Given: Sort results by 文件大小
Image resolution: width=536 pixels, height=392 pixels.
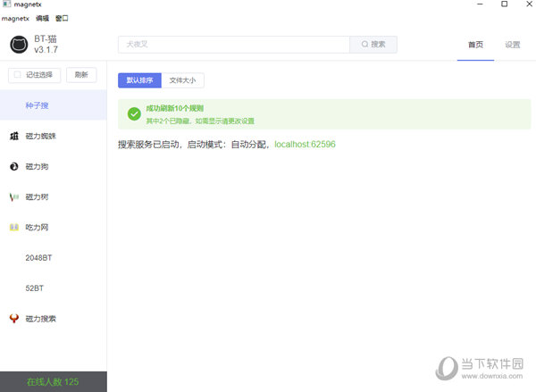Looking at the screenshot, I should pos(182,80).
